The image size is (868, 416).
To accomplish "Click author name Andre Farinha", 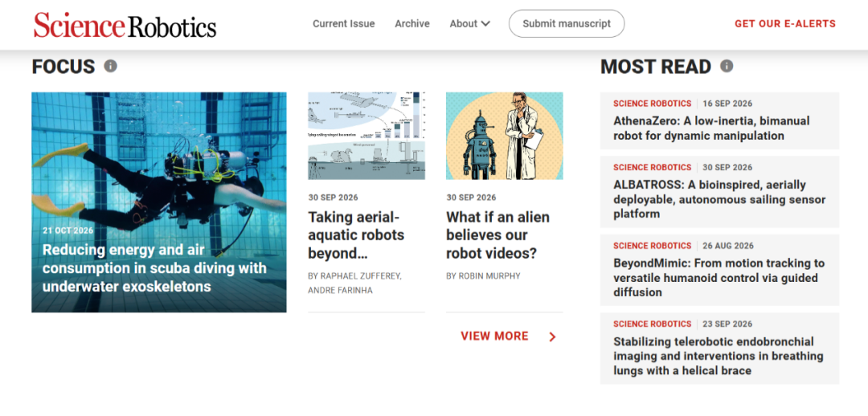I will (341, 291).
